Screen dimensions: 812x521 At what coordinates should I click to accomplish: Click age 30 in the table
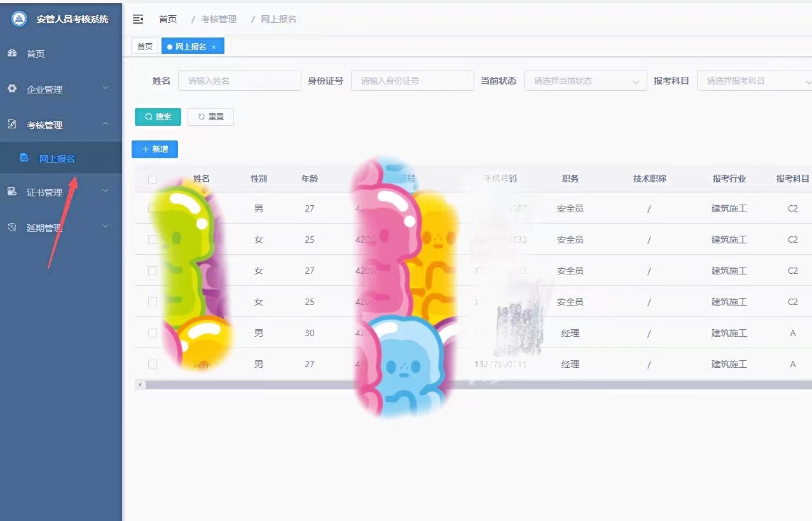[x=310, y=333]
